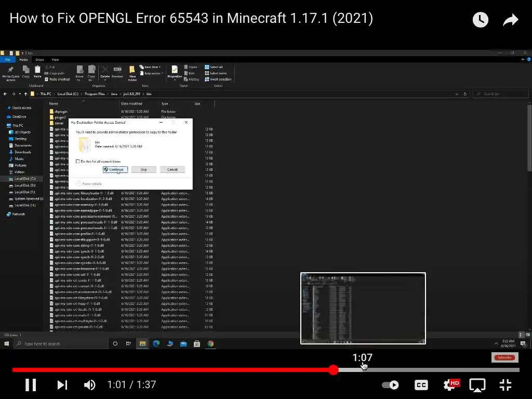Select Local Disk (D:) in the sidebar

tap(25, 185)
